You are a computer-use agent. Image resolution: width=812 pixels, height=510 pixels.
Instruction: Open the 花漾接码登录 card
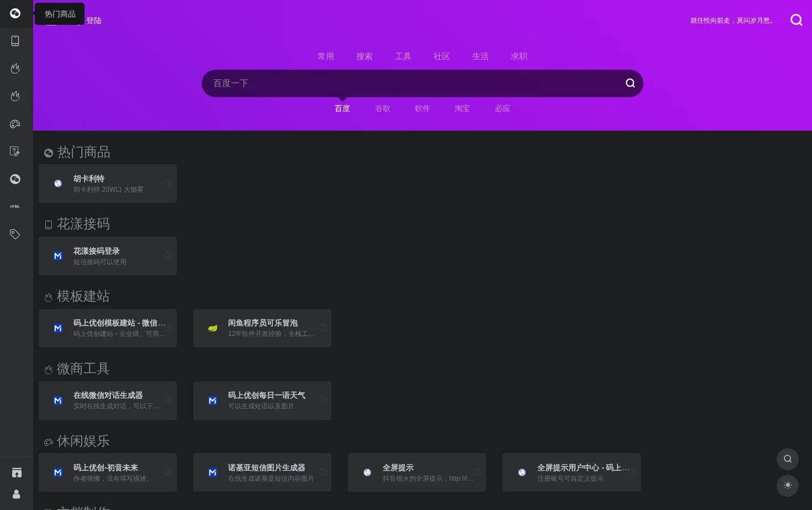tap(108, 256)
